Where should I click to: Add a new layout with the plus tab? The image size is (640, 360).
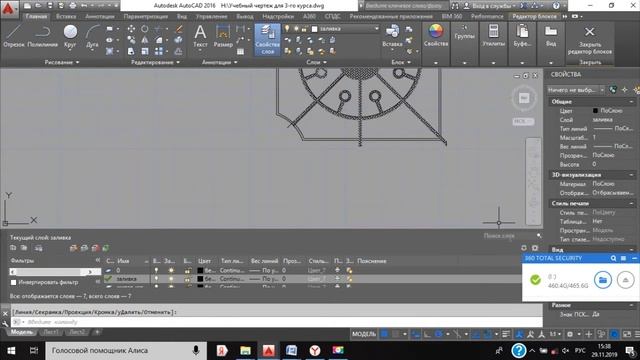[x=97, y=332]
